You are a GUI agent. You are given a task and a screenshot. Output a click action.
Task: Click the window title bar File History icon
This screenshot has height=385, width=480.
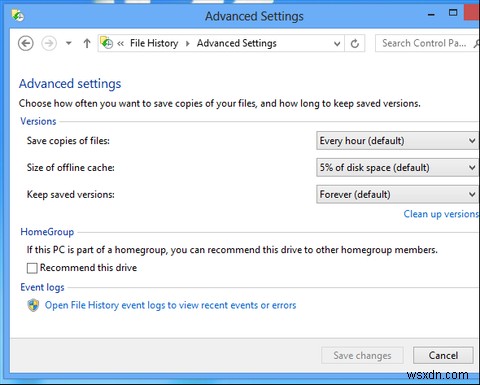click(x=18, y=15)
